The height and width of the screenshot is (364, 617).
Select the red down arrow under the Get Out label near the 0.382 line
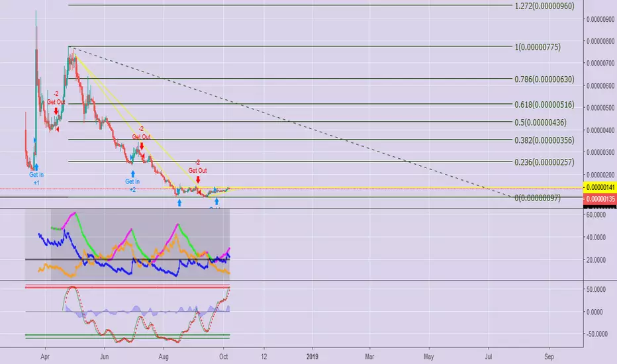click(x=142, y=146)
